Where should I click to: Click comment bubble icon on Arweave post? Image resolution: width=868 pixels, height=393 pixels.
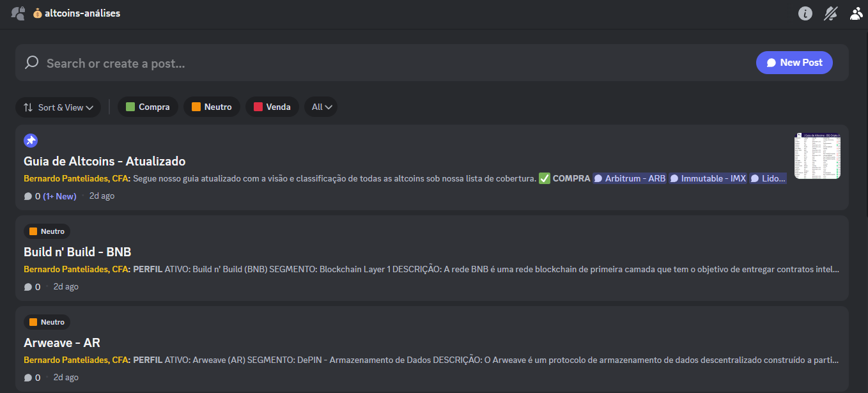coord(28,378)
